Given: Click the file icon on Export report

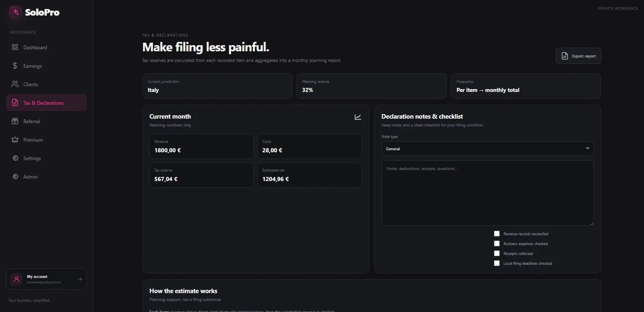Looking at the screenshot, I should click(x=565, y=56).
